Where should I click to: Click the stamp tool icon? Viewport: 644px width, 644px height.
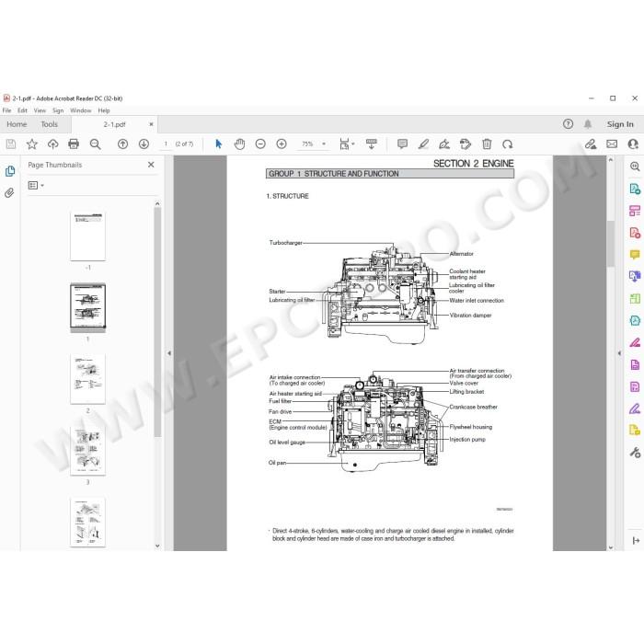point(466,144)
